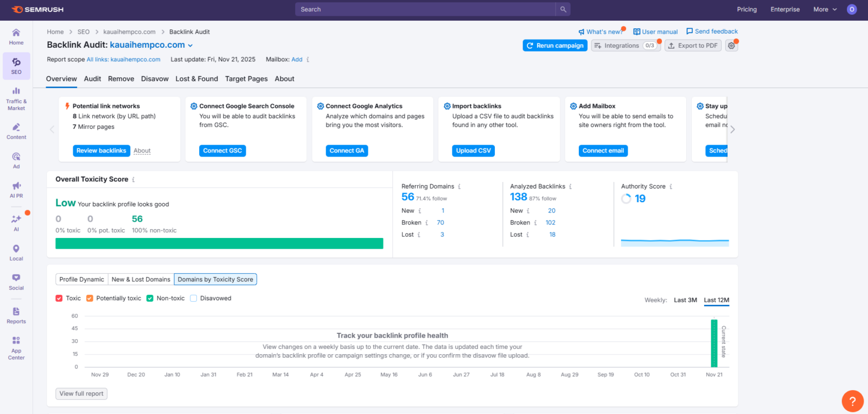Click Review backlinks button

point(101,151)
